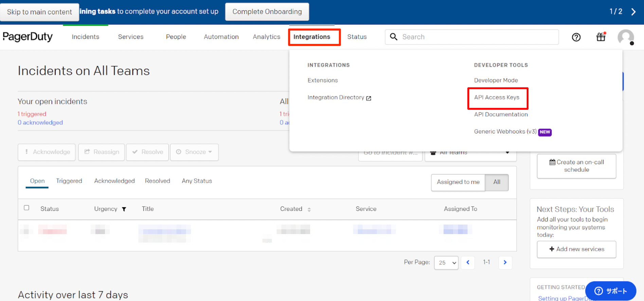Go to previous page of incidents
The height and width of the screenshot is (301, 644).
coord(468,262)
